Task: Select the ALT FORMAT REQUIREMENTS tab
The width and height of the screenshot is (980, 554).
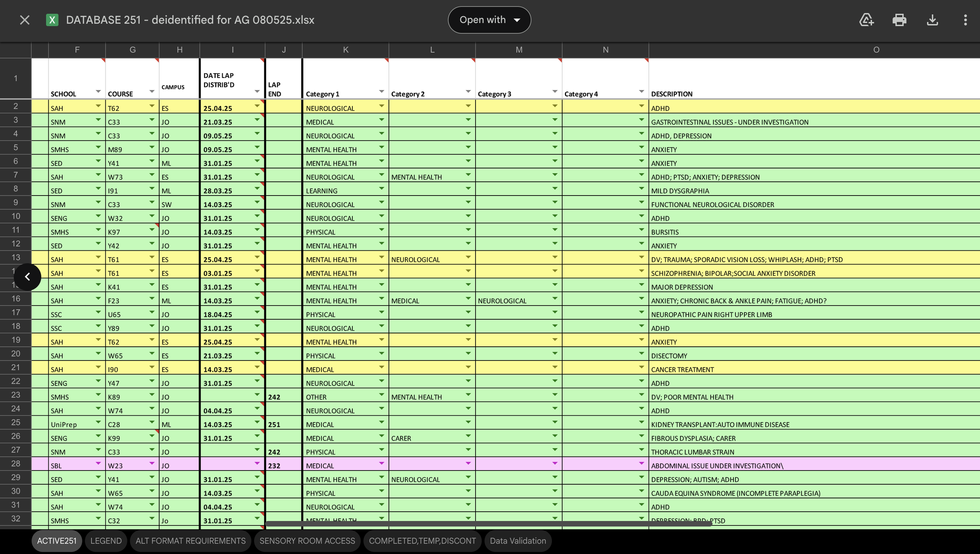Action: [x=191, y=541]
